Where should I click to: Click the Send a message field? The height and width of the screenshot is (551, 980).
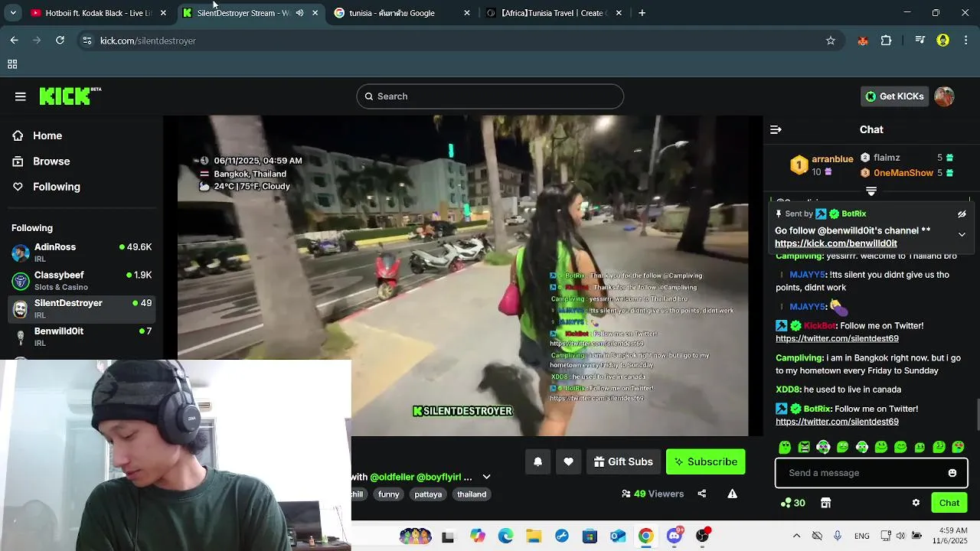click(x=871, y=473)
